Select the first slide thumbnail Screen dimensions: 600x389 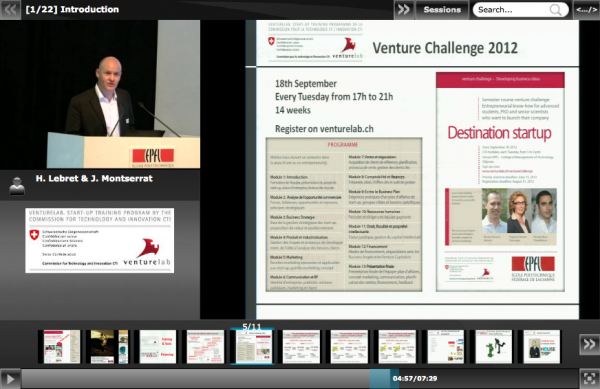[61, 347]
